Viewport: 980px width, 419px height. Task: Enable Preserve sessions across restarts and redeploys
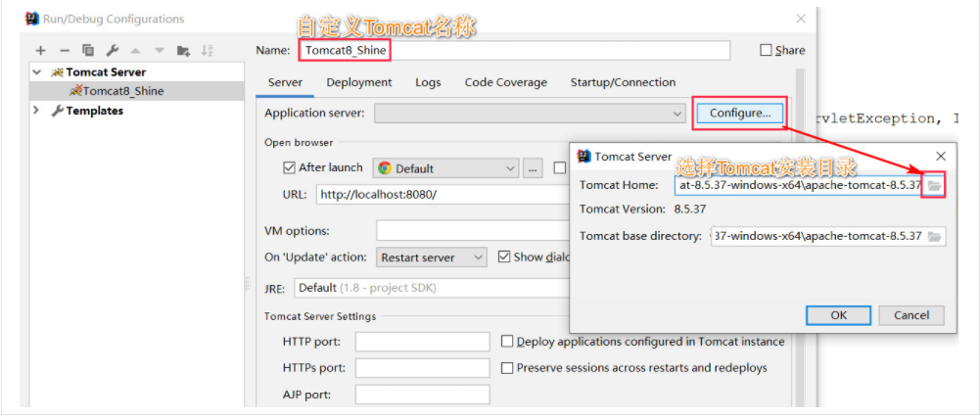[507, 368]
